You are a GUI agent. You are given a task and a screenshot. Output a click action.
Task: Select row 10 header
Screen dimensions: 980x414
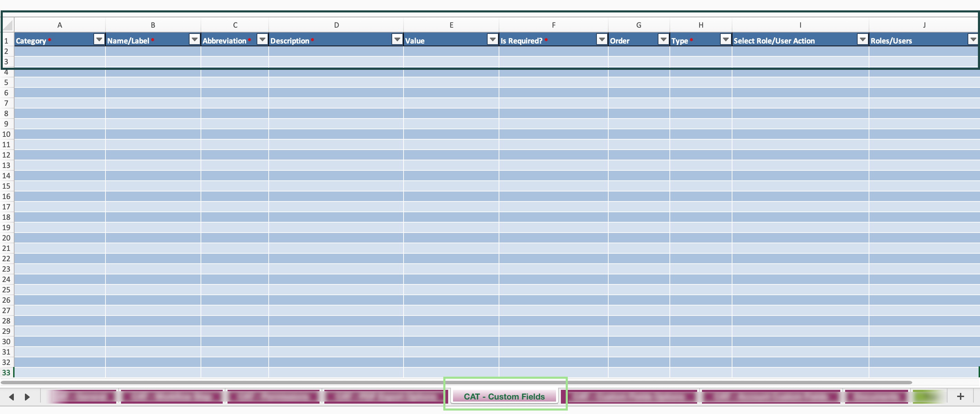[x=7, y=134]
